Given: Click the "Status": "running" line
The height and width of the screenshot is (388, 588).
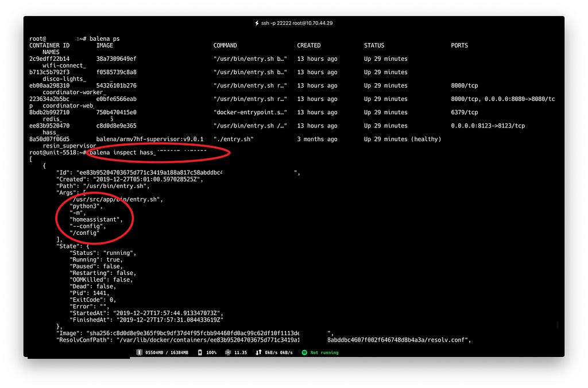Looking at the screenshot, I should pyautogui.click(x=103, y=253).
